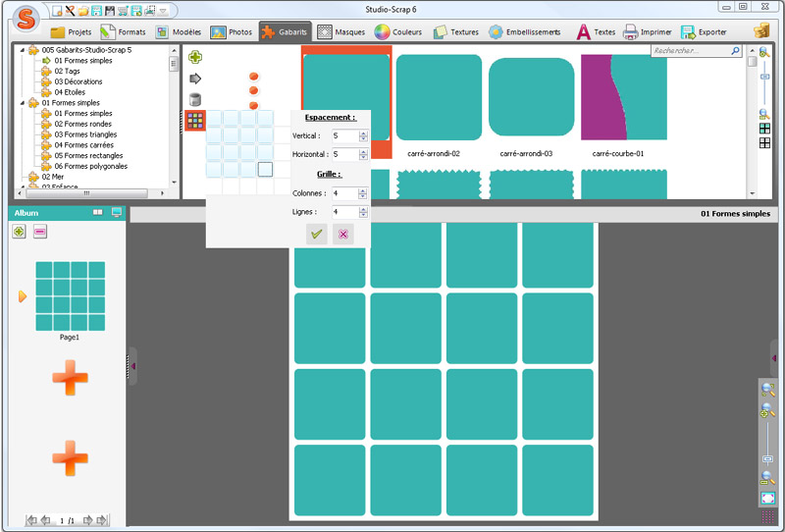Open the Textures tab
The image size is (785, 532).
[x=456, y=32]
